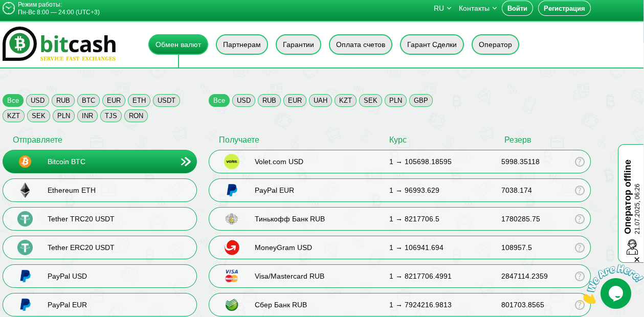Click the operator headset icon
Viewport: 644px width, 317px height.
point(633,247)
